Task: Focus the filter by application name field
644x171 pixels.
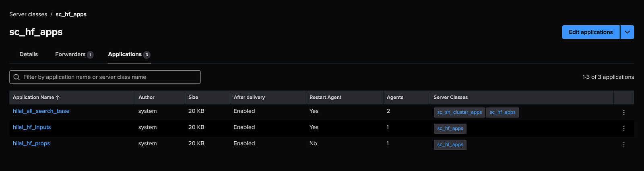Action: click(x=109, y=77)
